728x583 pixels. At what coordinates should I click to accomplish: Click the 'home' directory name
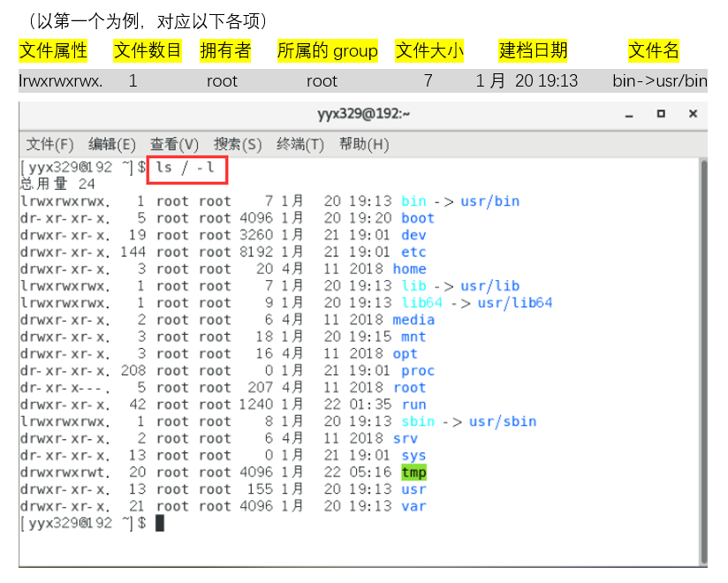(x=410, y=269)
